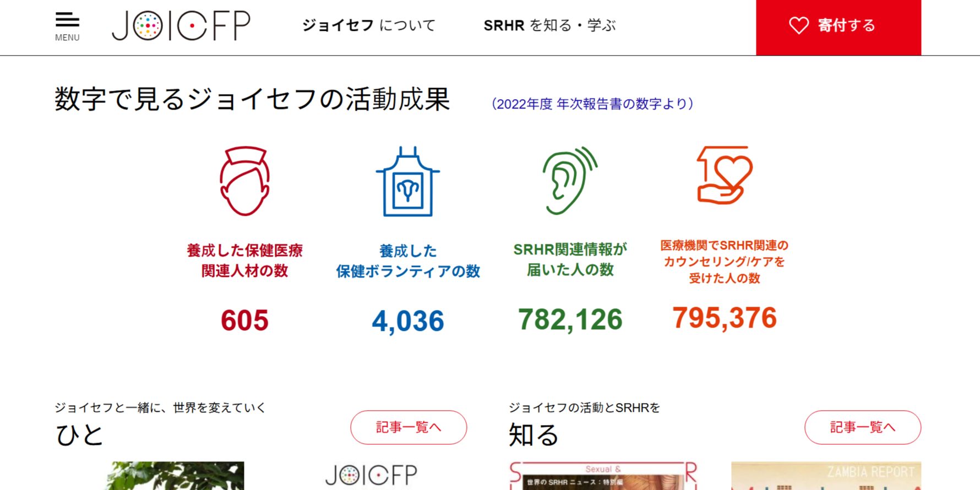
Task: Click the 2022年度 年次報告書 note text
Action: click(x=592, y=104)
